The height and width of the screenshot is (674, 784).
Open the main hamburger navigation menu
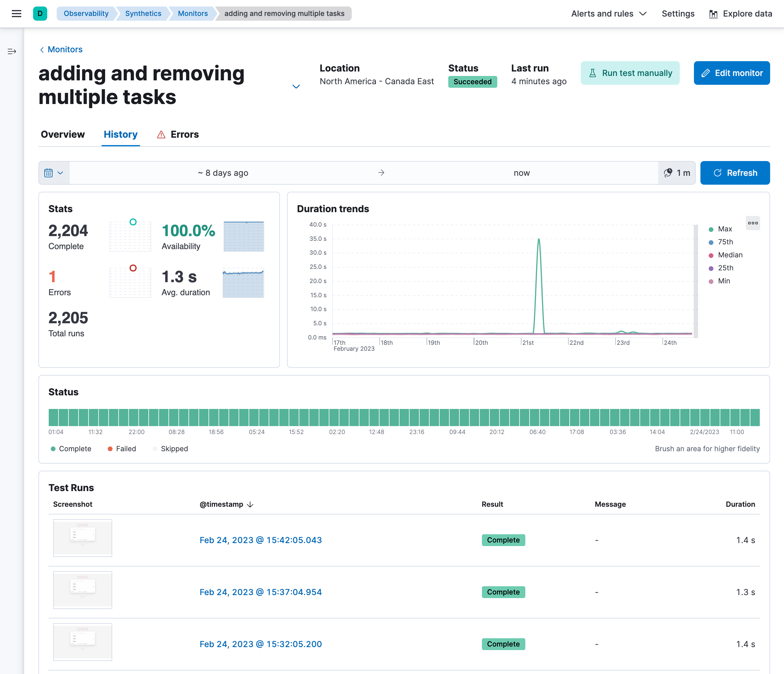tap(16, 14)
